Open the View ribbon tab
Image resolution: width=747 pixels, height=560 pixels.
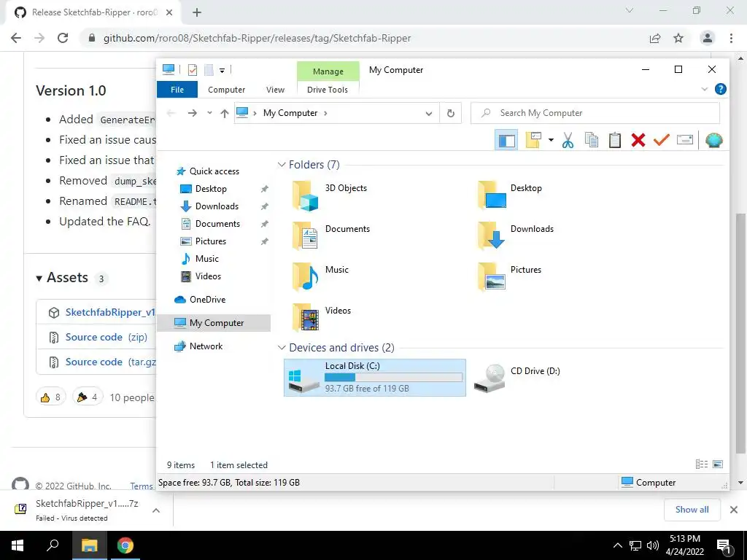[x=275, y=90]
